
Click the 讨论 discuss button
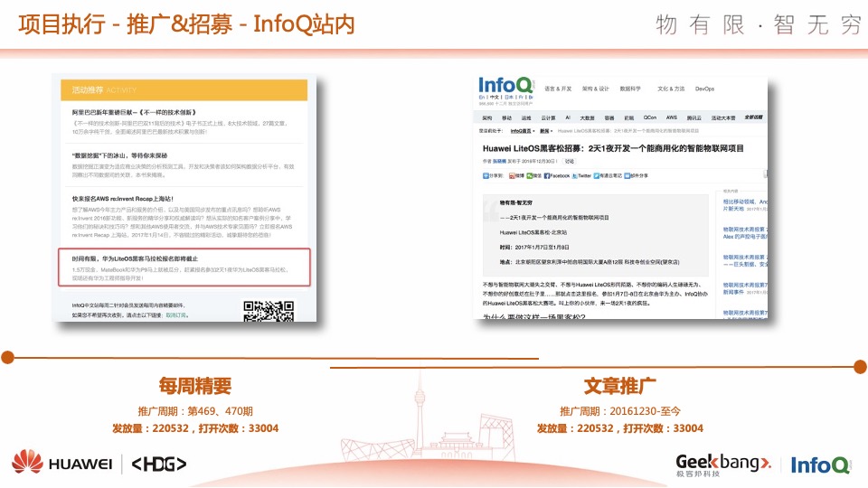click(x=569, y=162)
